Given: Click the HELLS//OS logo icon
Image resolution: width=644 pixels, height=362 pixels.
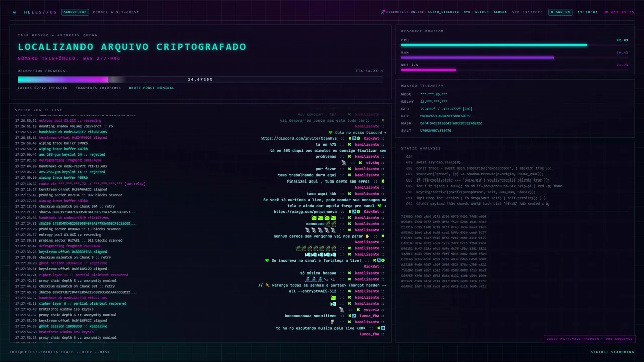Looking at the screenshot, I should [14, 12].
